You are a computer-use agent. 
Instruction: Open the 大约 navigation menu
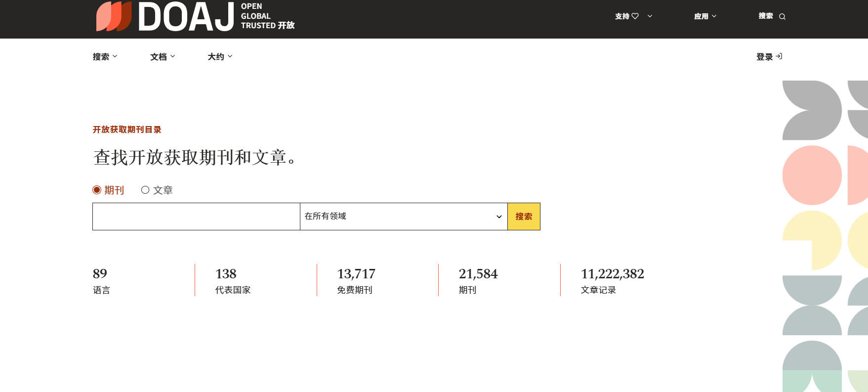pos(220,57)
